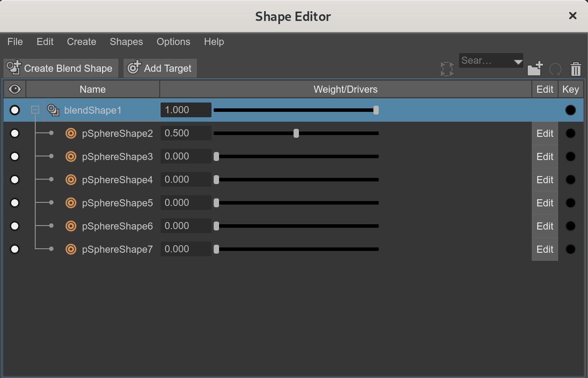Click Edit button for pSphereShape2
This screenshot has width=588, height=378.
point(545,133)
